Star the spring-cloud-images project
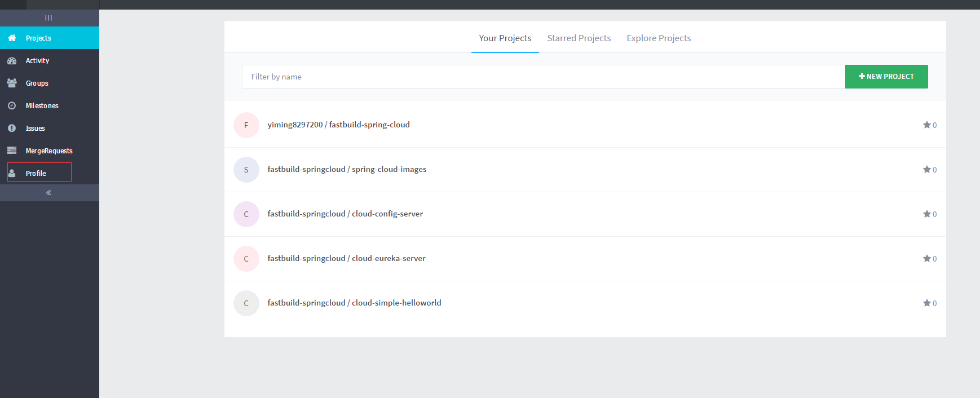This screenshot has height=398, width=980. click(x=926, y=169)
